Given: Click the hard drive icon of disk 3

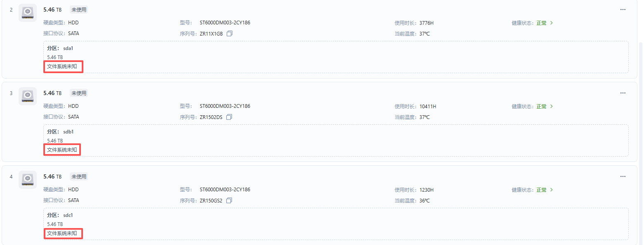Looking at the screenshot, I should tap(28, 96).
